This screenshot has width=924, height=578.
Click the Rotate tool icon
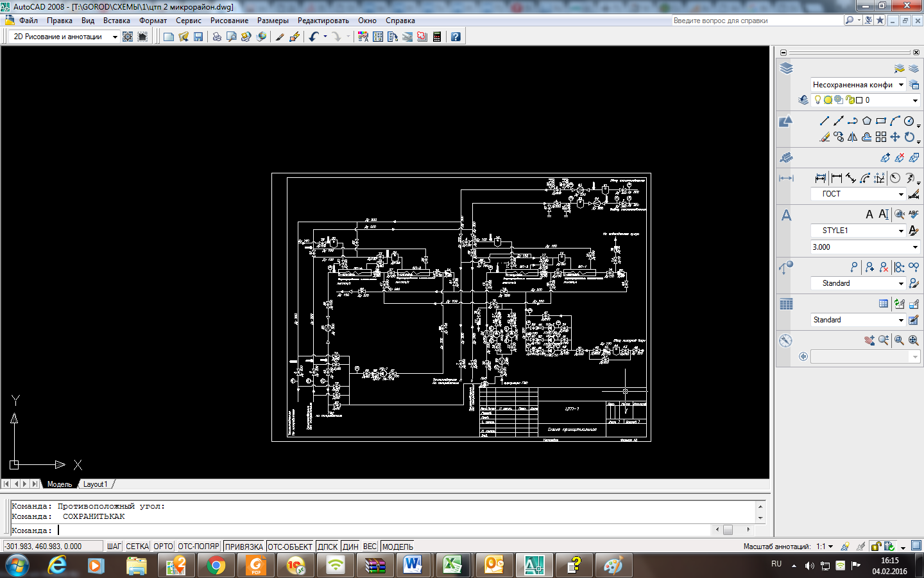[x=909, y=137]
